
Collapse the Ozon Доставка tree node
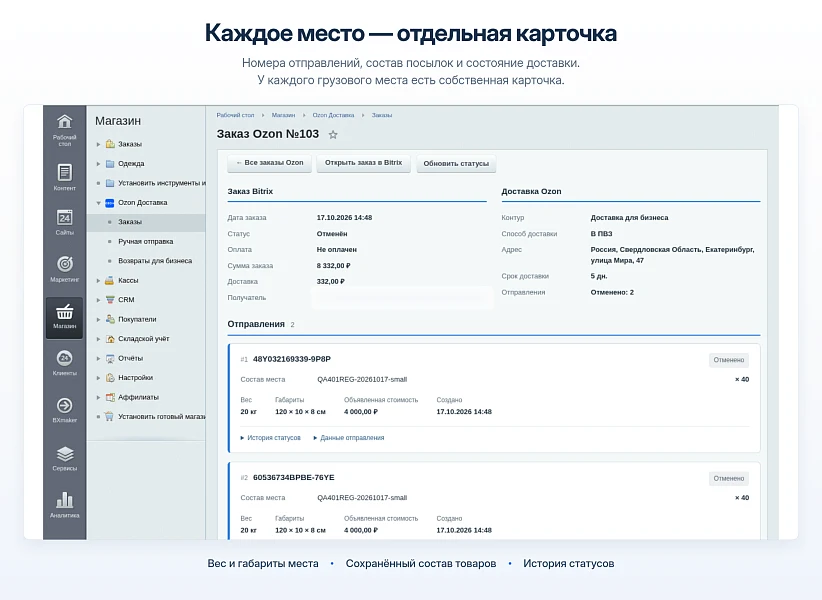tap(98, 203)
